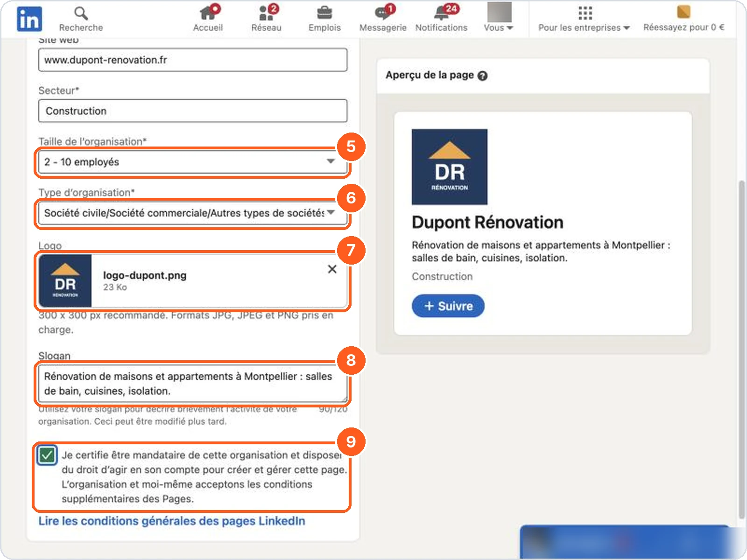The height and width of the screenshot is (560, 747).
Task: Open Lire les conditions générales link
Action: tap(172, 521)
